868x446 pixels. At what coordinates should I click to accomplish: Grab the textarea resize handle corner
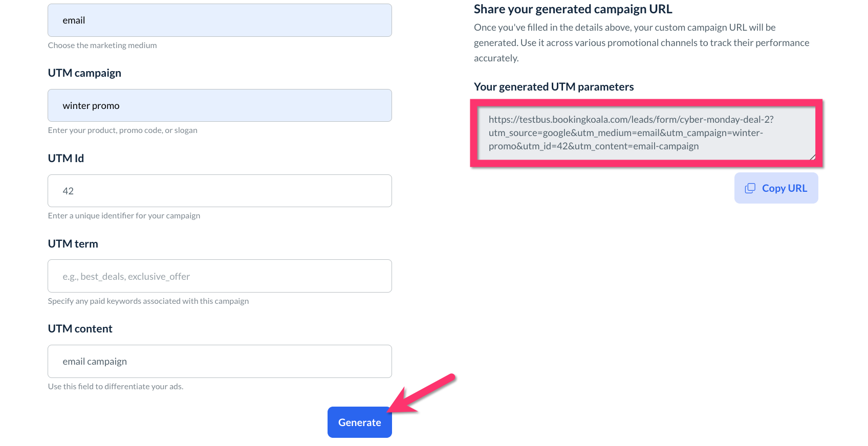click(812, 157)
